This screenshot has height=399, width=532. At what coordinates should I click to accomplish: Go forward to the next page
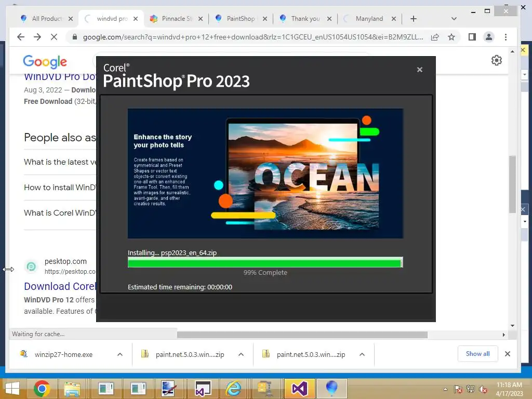tap(37, 37)
